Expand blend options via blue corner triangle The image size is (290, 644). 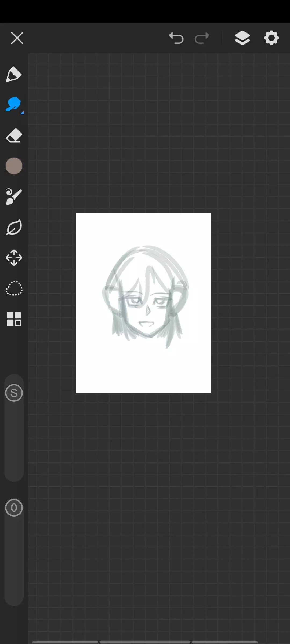(x=22, y=113)
